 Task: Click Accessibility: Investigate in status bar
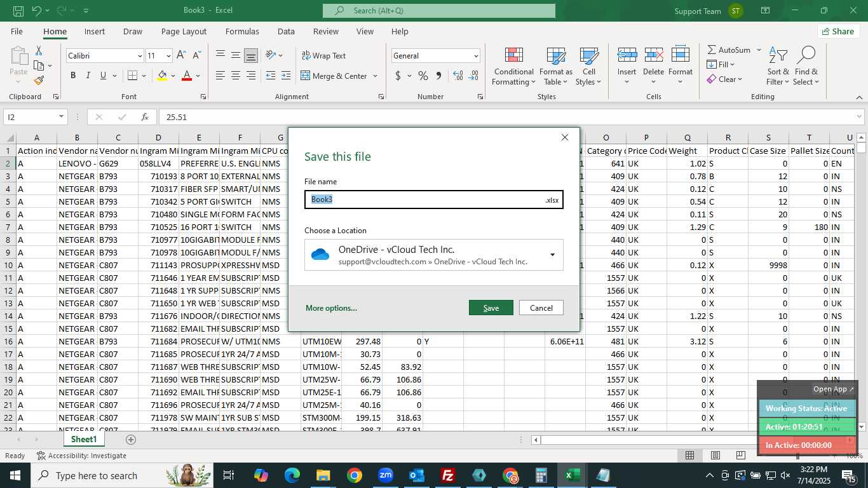coord(81,456)
